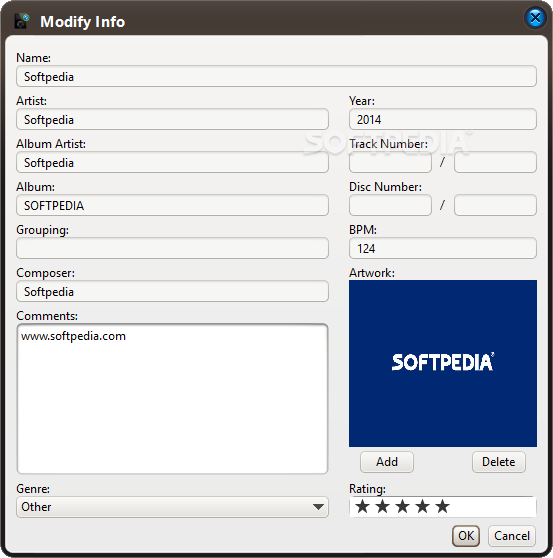The height and width of the screenshot is (558, 553).
Task: Click the empty Grouping field
Action: tap(172, 248)
